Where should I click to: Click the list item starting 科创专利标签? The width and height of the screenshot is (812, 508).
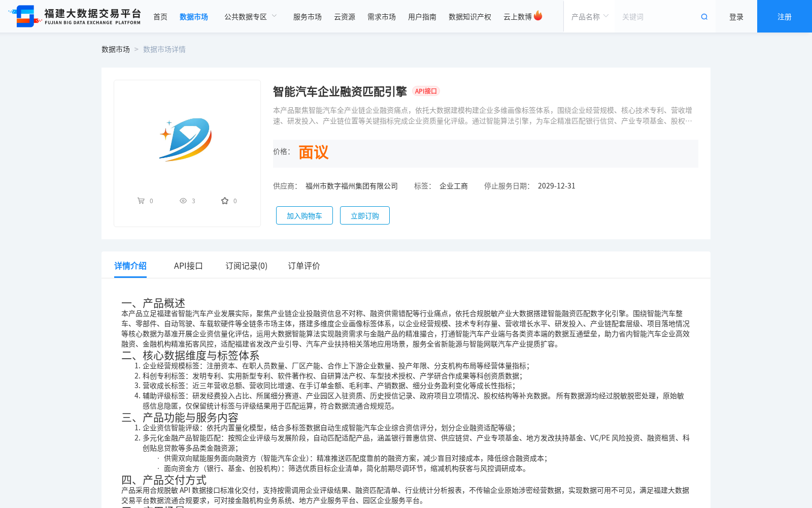pyautogui.click(x=332, y=376)
